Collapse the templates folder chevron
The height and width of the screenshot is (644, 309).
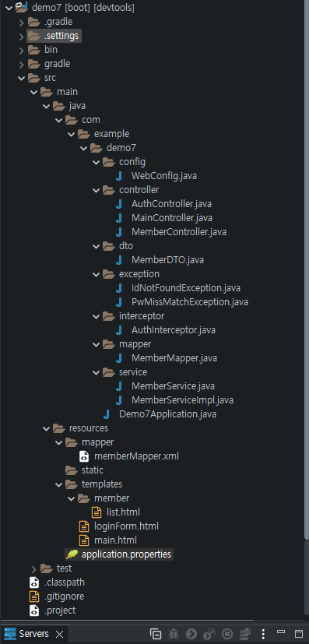click(x=58, y=484)
